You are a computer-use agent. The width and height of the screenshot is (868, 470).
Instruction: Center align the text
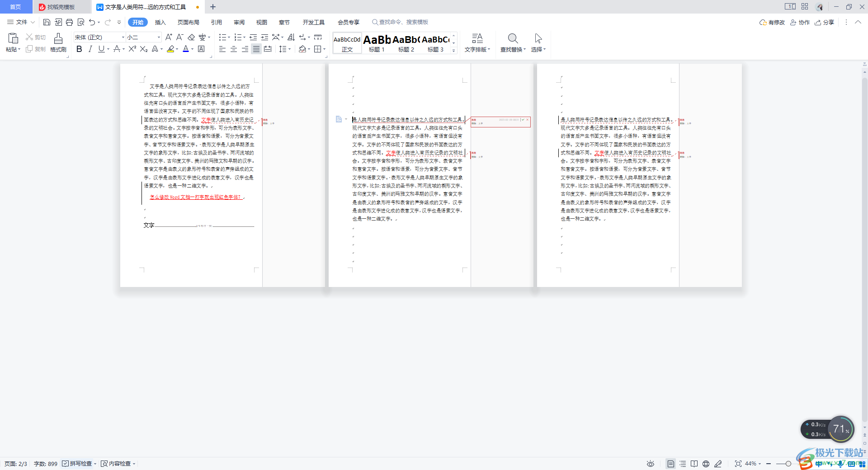(x=234, y=49)
